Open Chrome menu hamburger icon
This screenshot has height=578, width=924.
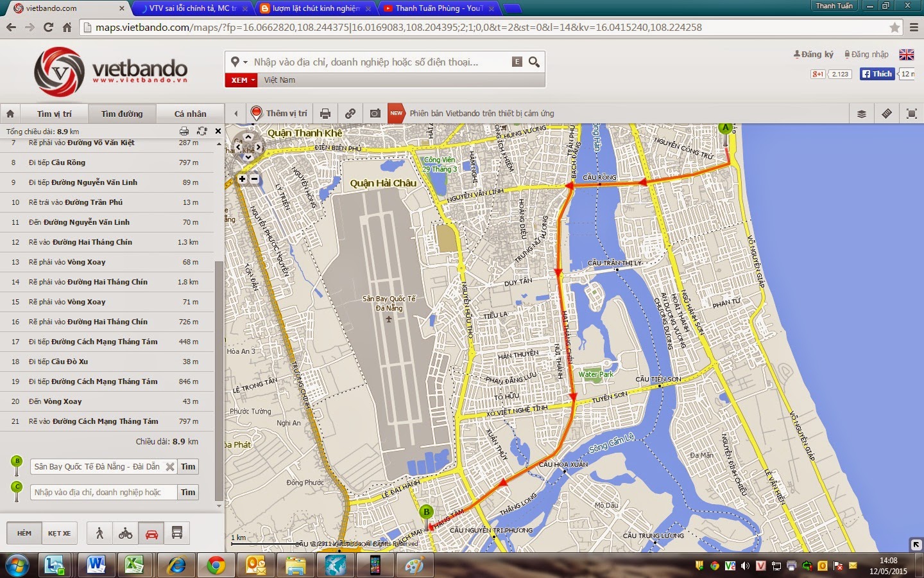pyautogui.click(x=914, y=28)
